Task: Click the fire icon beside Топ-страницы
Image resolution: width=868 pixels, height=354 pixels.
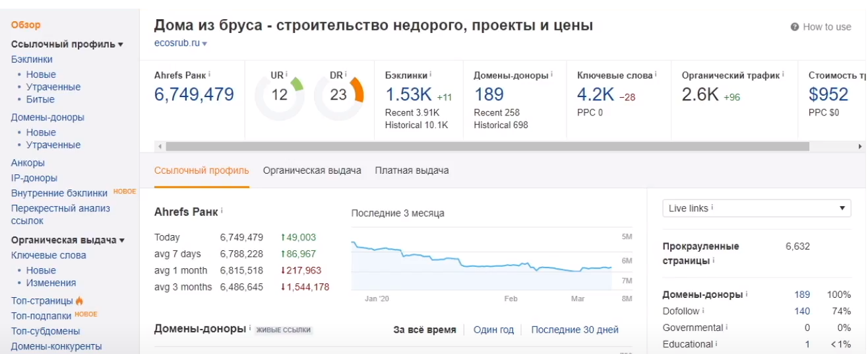Action: 80,301
